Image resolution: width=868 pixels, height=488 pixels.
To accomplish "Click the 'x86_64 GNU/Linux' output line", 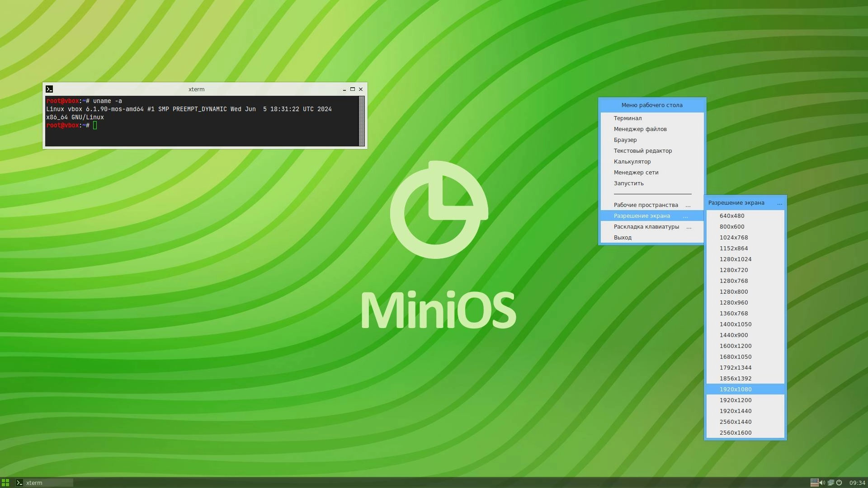I will 75,117.
